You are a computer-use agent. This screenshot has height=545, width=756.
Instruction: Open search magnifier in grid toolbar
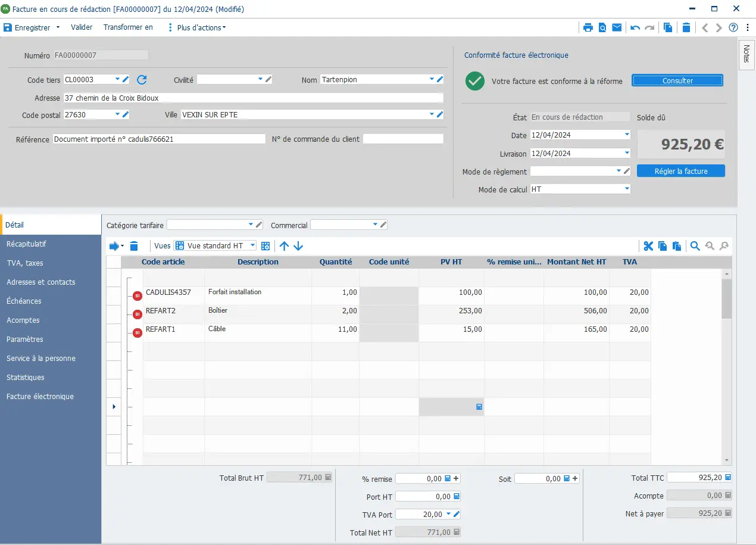[x=695, y=246]
